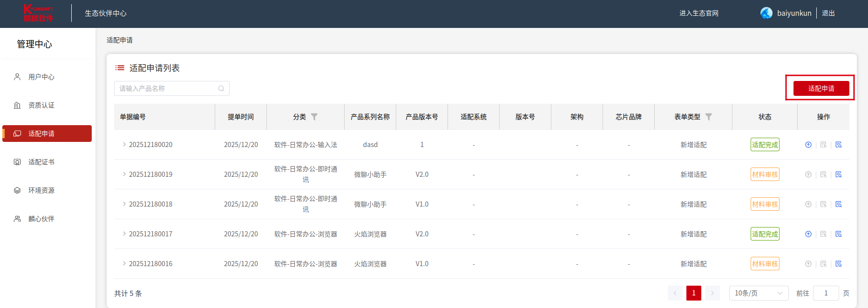Go to 适配证书 in the sidebar menu
Screen dimensions: 868x308
[41, 162]
